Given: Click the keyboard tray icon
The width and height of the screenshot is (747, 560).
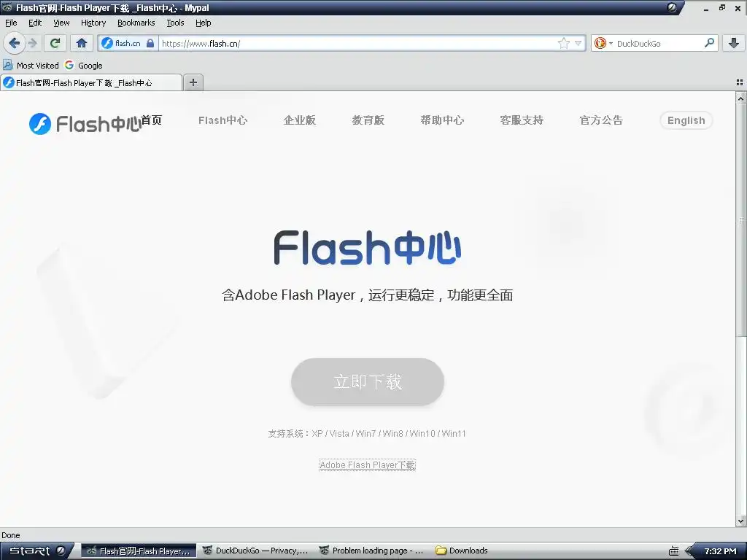Looking at the screenshot, I should coord(673,551).
